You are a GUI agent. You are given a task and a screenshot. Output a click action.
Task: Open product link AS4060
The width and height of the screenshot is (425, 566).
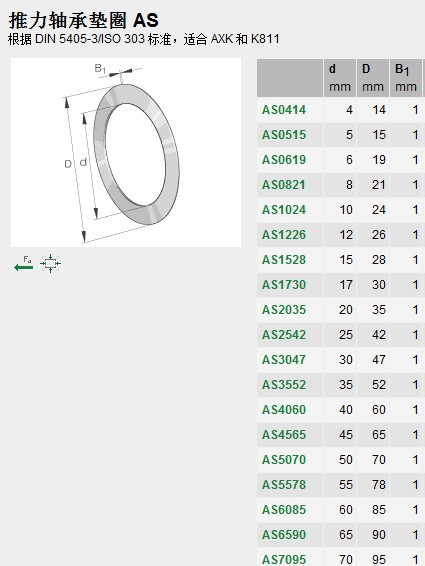pos(284,410)
